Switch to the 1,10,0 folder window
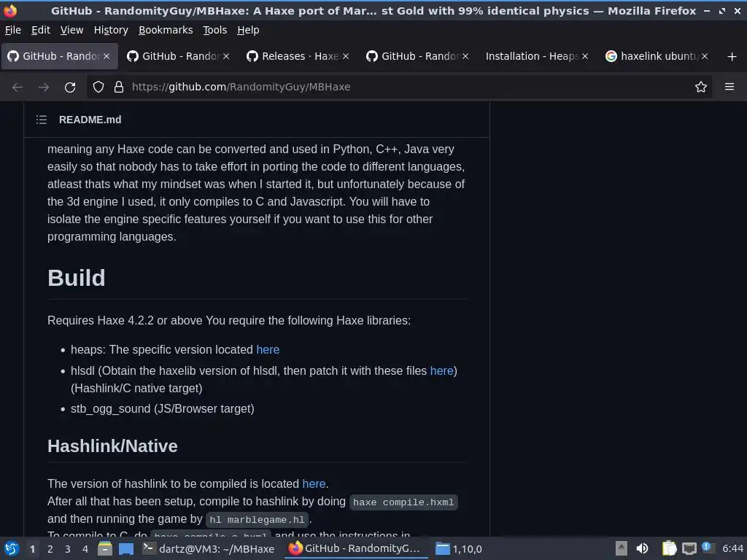 coord(460,549)
